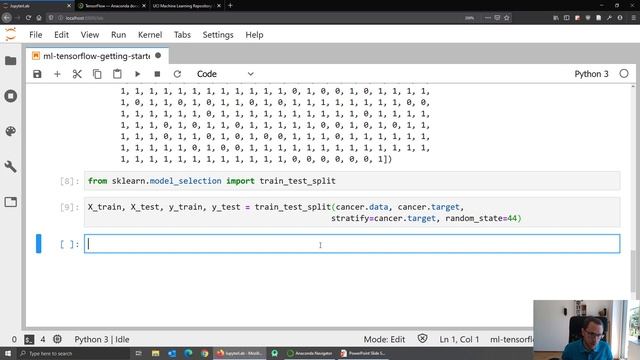Click Ln 1, Col 1 status entry
This screenshot has width=640, height=360.
(459, 339)
